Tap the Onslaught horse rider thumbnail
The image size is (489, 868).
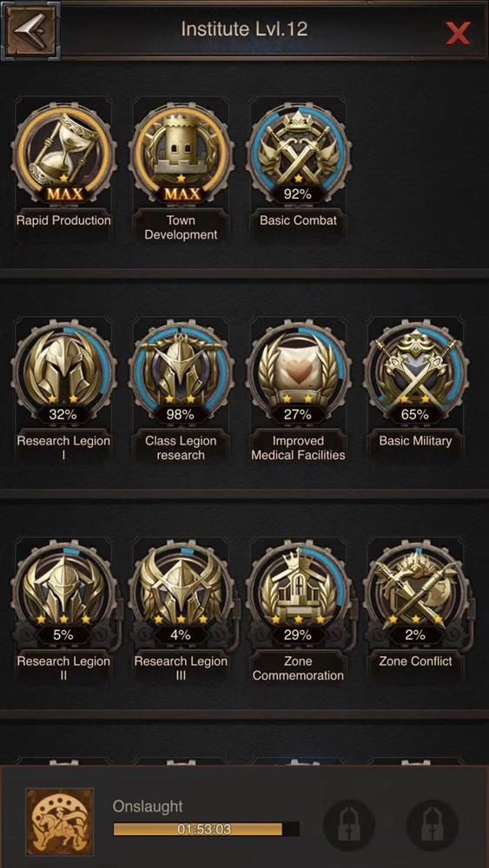[x=59, y=821]
